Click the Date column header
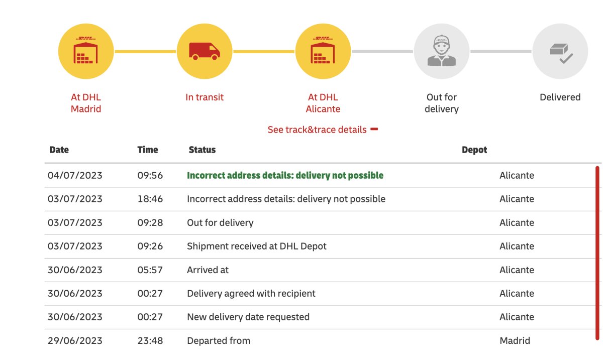Viewport: 603px width, 364px height. (x=59, y=150)
